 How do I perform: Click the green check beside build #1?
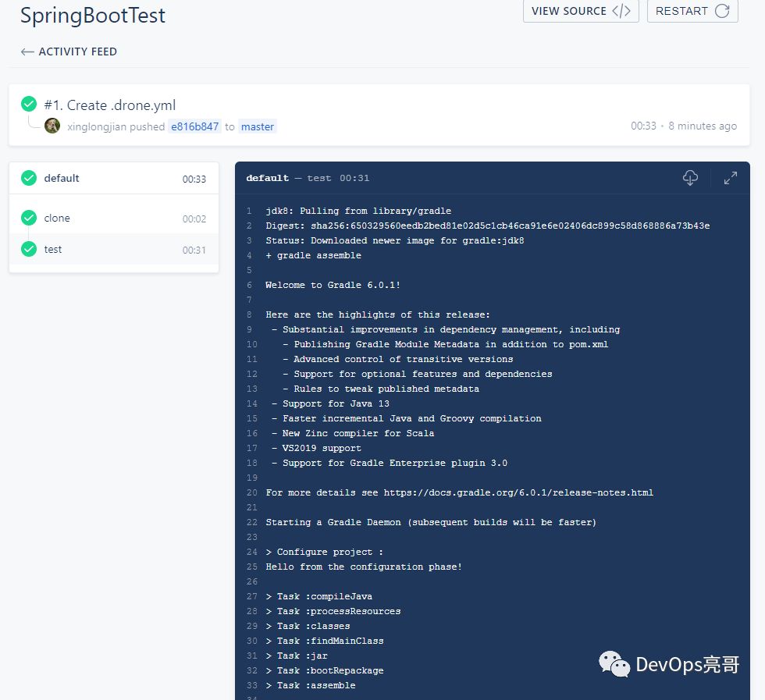29,105
